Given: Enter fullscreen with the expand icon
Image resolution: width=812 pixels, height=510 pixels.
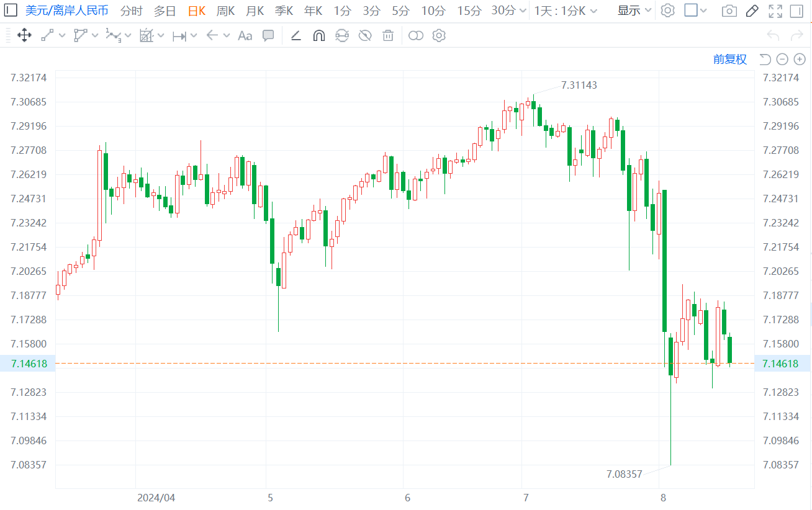Looking at the screenshot, I should pyautogui.click(x=775, y=11).
